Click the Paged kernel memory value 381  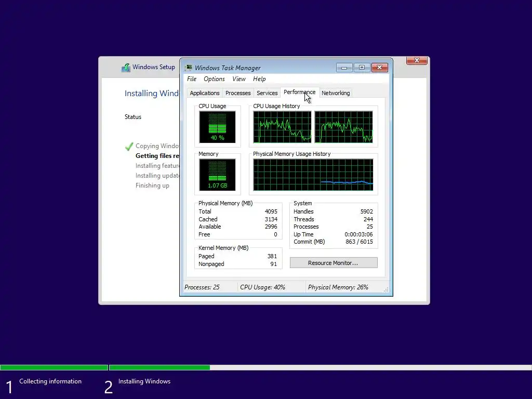pyautogui.click(x=272, y=256)
